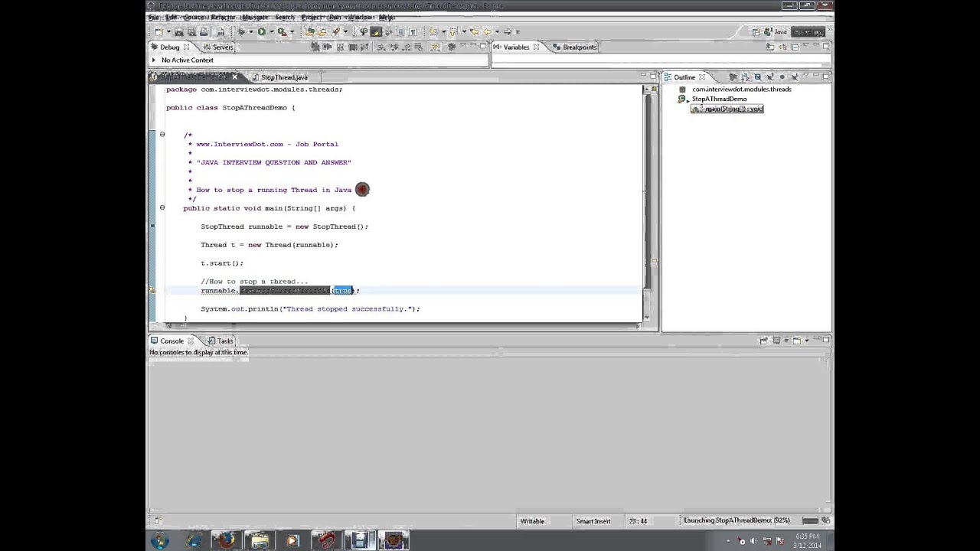
Task: Open the Debug launch dropdown arrow
Action: coord(251,31)
